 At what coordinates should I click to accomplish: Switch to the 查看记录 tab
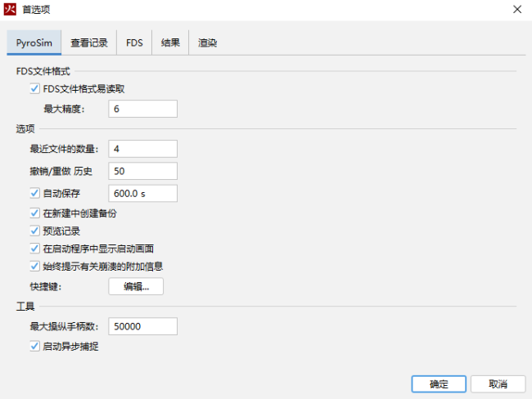point(88,43)
